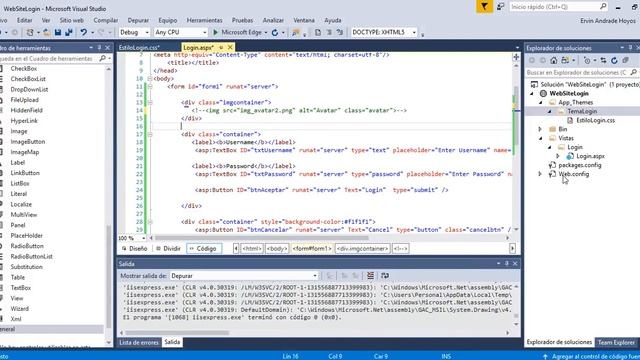
Task: Click the New project icon in main toolbar
Action: (x=30, y=32)
